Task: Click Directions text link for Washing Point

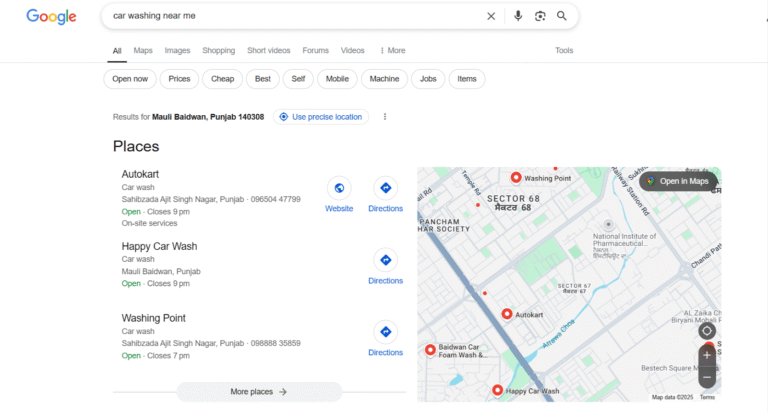Action: (x=385, y=353)
